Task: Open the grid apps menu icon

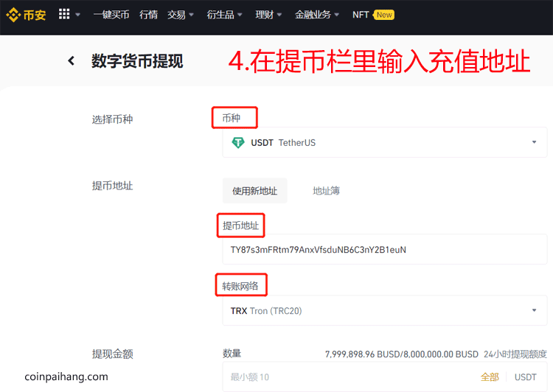Action: tap(64, 15)
